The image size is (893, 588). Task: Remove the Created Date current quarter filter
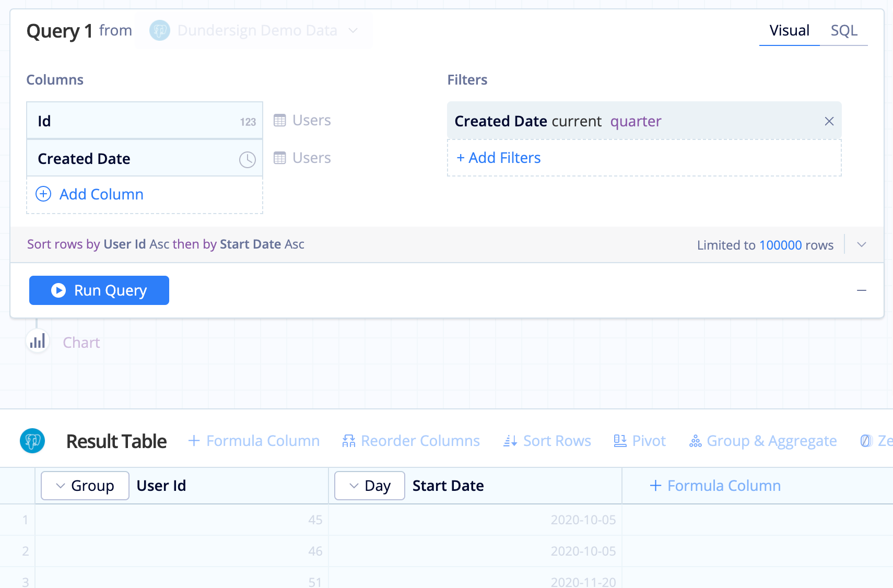[x=829, y=121]
